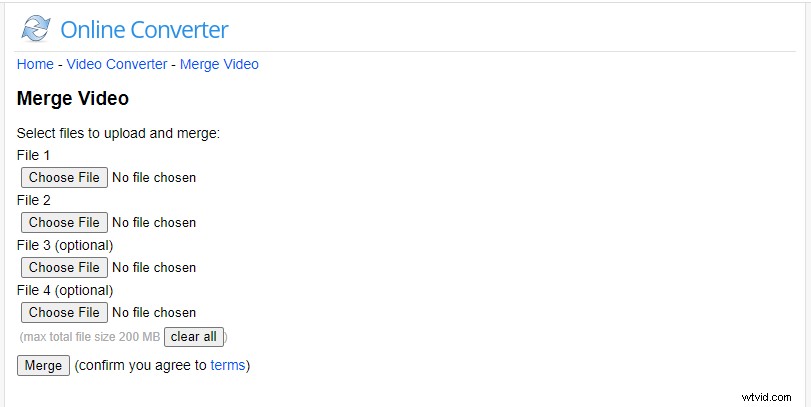
Task: Select the Merge Video breadcrumb link
Action: pos(219,64)
